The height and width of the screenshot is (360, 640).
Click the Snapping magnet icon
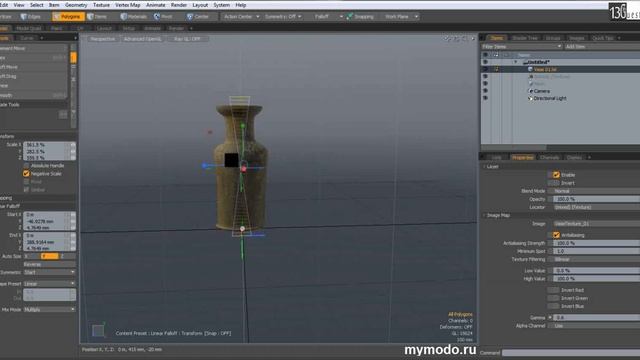[350, 17]
